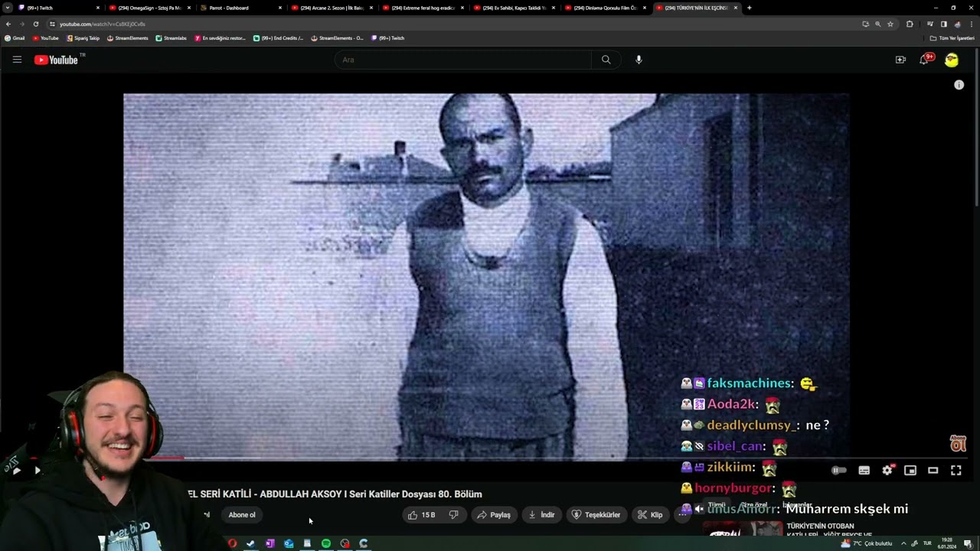980x551 pixels.
Task: Switch to 'Arcane 2. Sezon' tab
Action: tap(332, 8)
